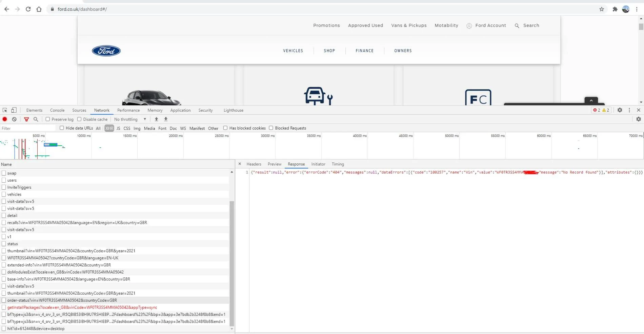Reload the page with the refresh icon

pos(28,9)
